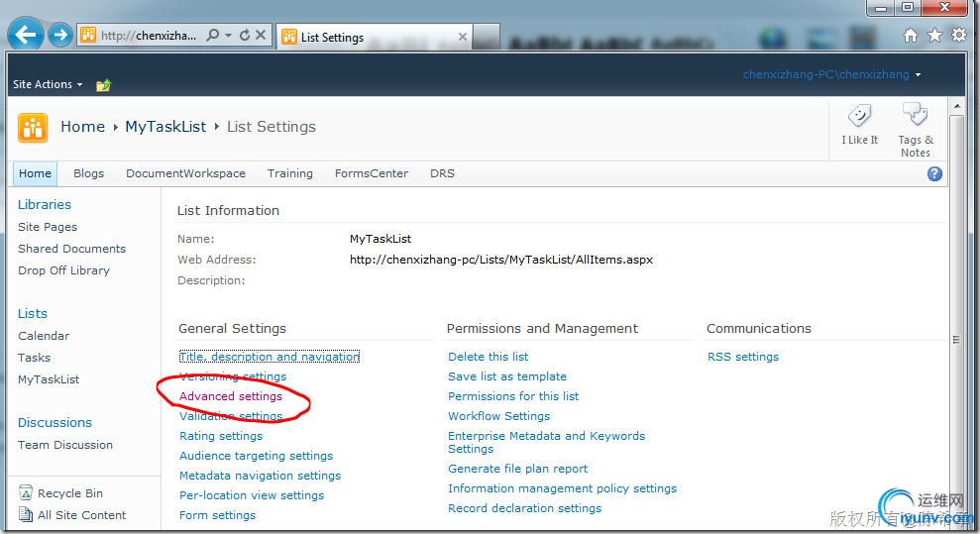
Task: Click the orange SharePoint site logo
Action: 34,127
